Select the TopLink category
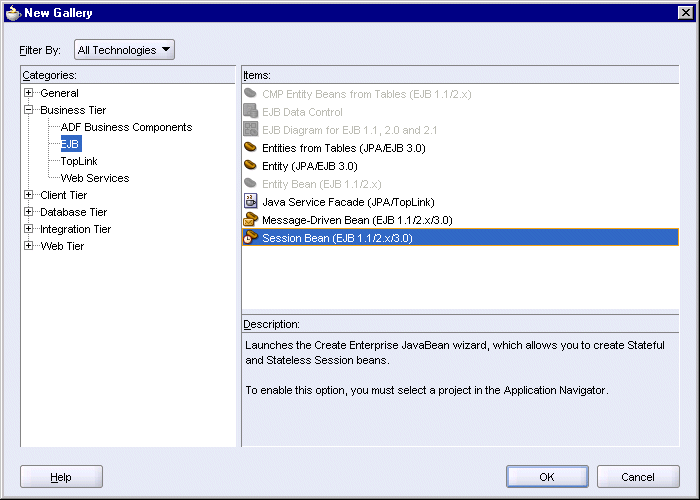 coord(79,161)
